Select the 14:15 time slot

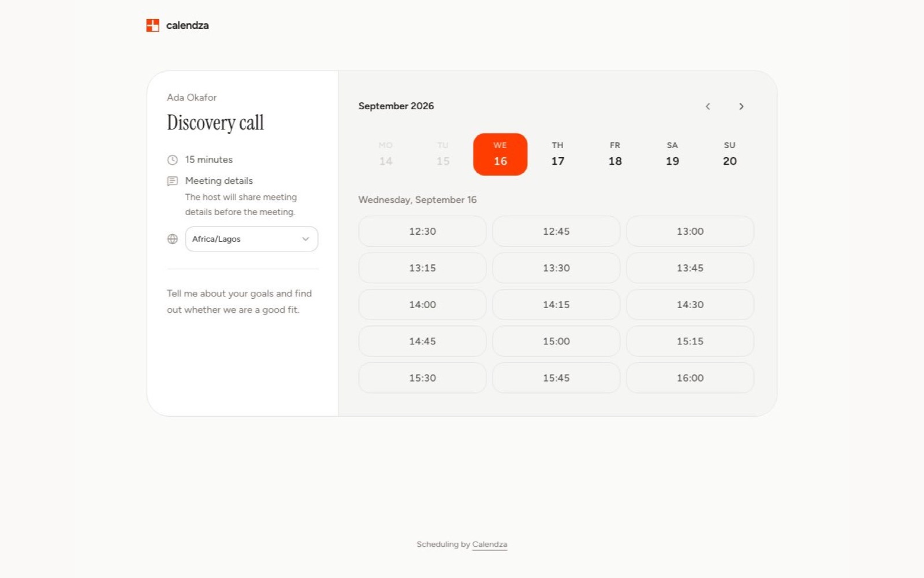pyautogui.click(x=556, y=305)
